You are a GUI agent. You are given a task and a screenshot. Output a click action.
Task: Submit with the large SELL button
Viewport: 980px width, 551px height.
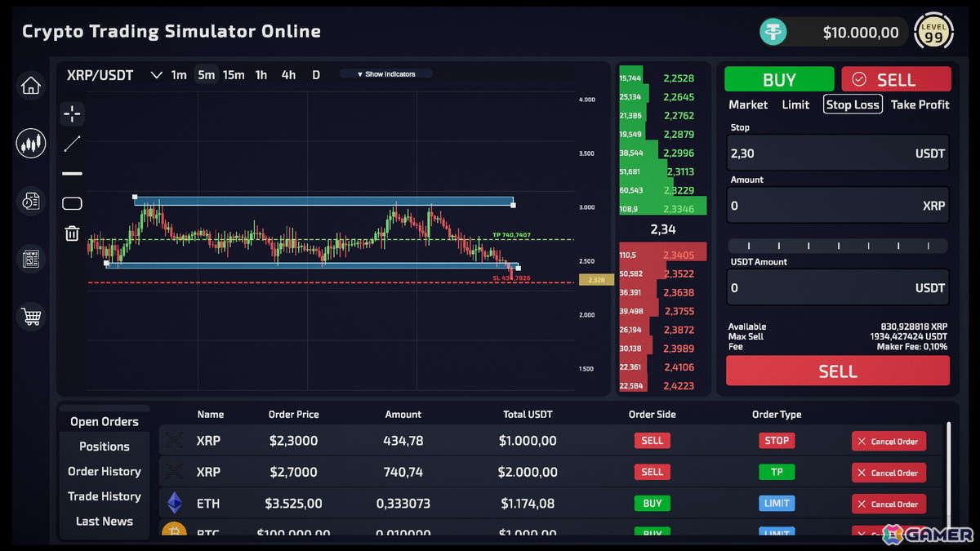click(x=838, y=371)
